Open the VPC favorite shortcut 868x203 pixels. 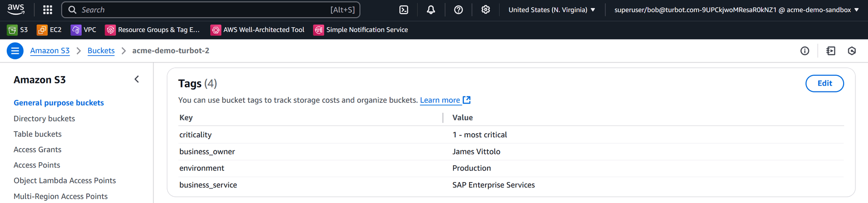[x=84, y=30]
